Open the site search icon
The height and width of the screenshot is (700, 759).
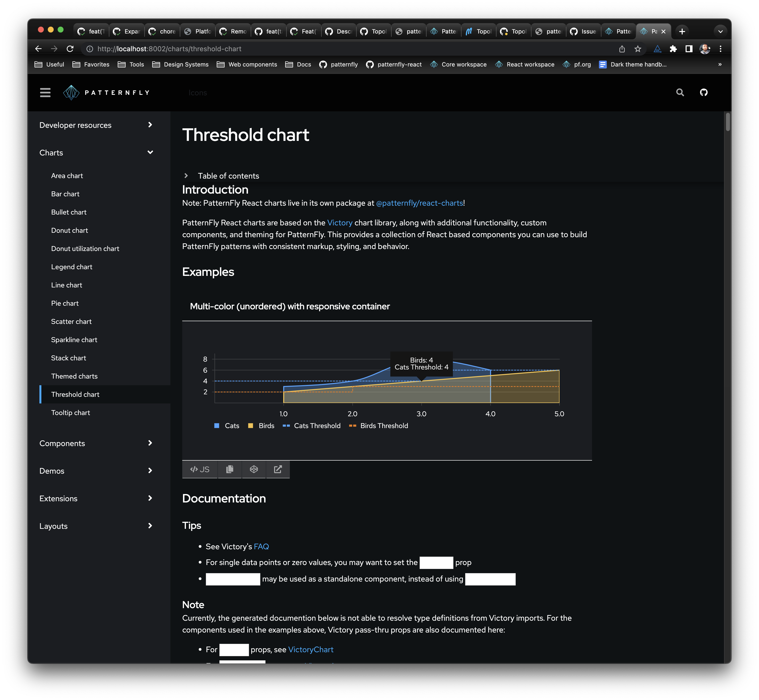click(x=680, y=92)
